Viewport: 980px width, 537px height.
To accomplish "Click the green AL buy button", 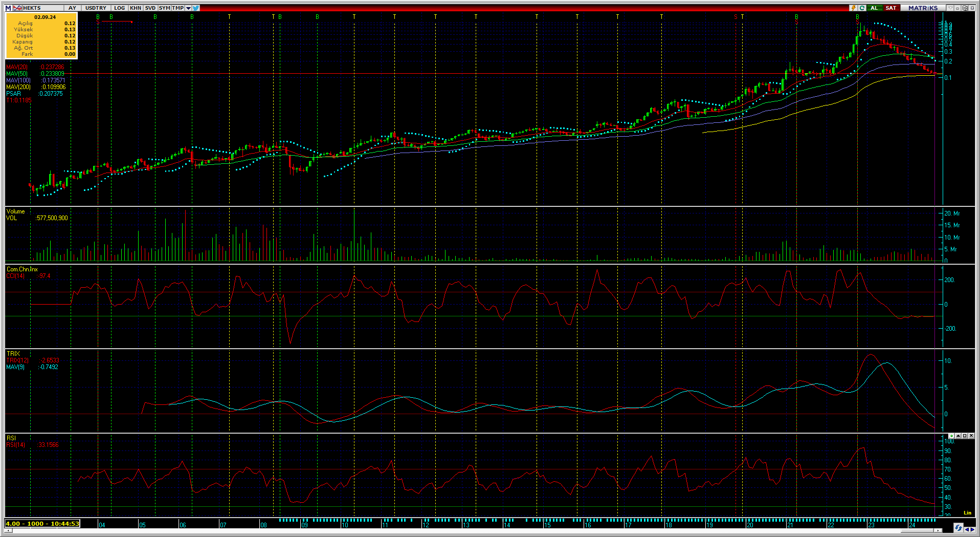I will [875, 8].
